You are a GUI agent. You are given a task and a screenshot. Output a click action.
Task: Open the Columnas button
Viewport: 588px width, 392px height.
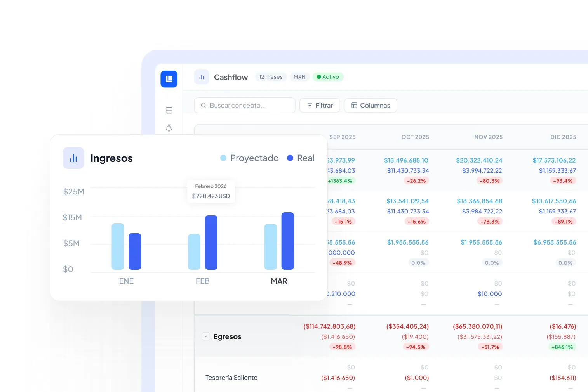pyautogui.click(x=371, y=105)
